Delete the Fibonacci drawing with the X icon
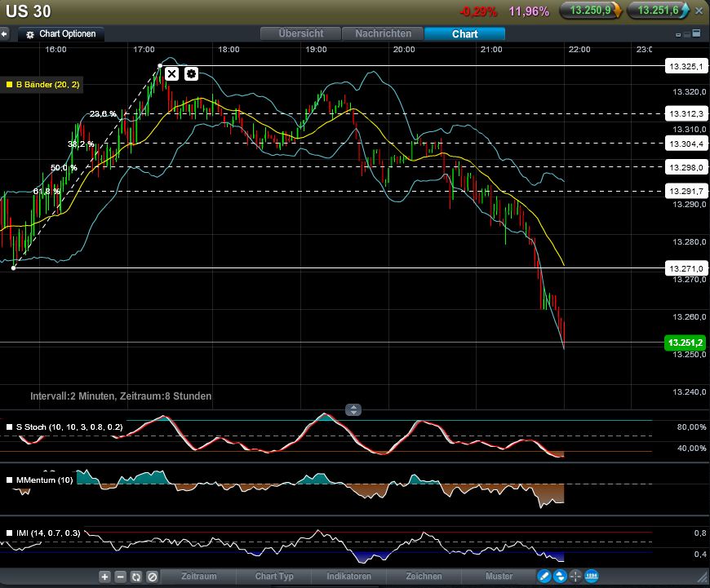Screen dimensions: 710x588 [171, 73]
